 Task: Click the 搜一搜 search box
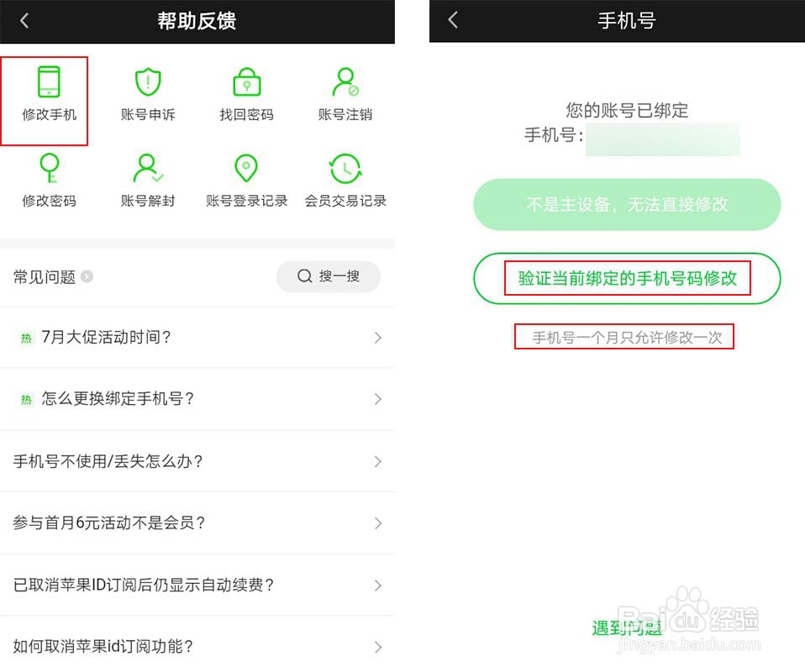(329, 276)
